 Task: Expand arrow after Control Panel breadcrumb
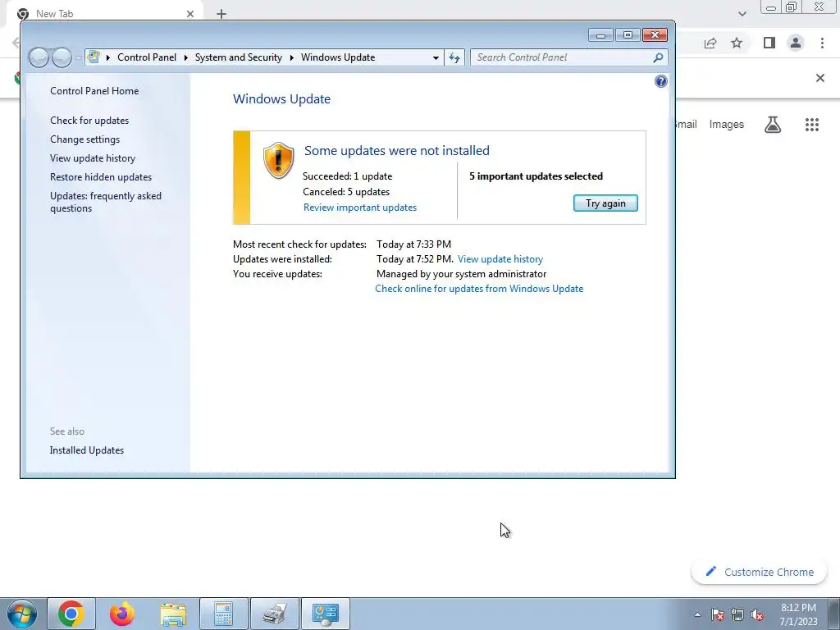point(186,57)
